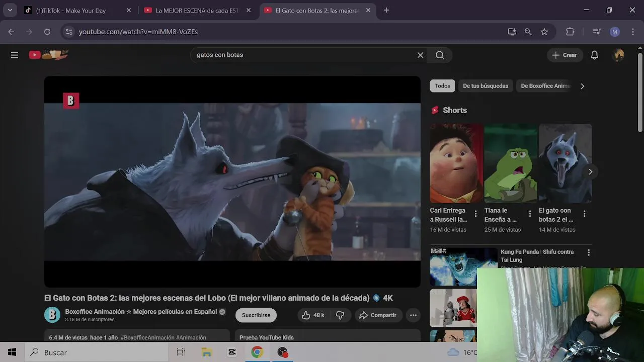Open Boxoffice Animación channel avatar
This screenshot has width=644, height=362.
52,315
